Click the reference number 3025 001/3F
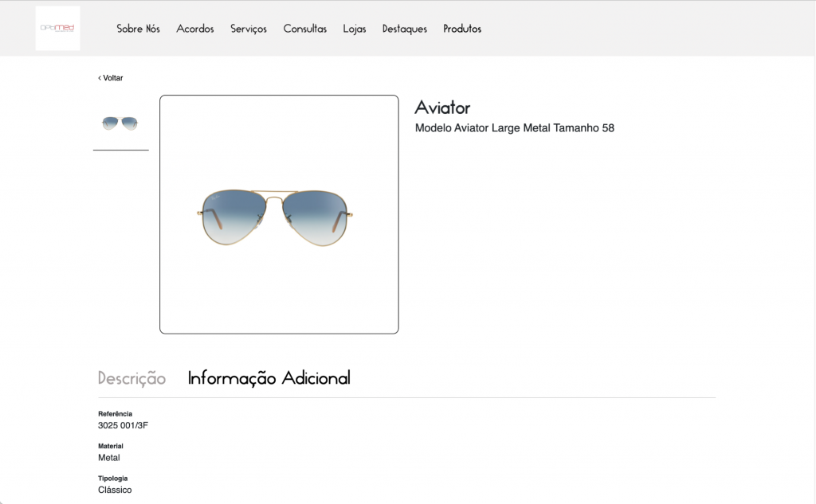816x504 pixels. [123, 425]
